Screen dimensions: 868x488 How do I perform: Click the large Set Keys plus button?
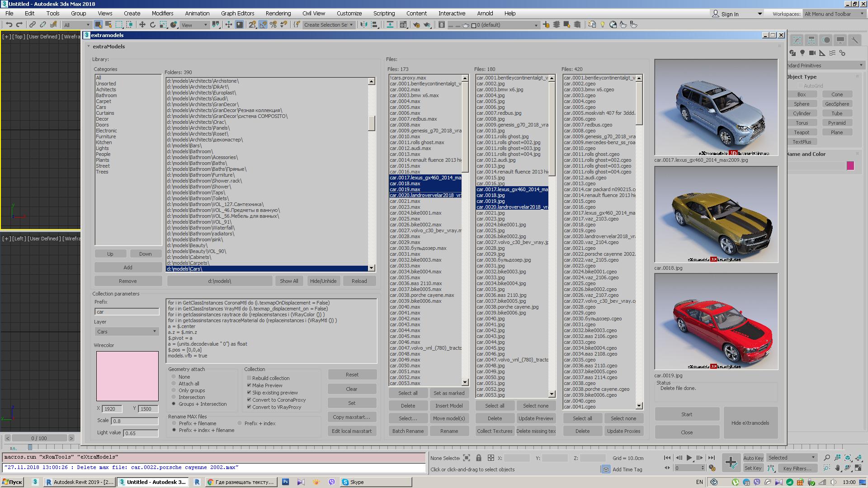(x=731, y=462)
